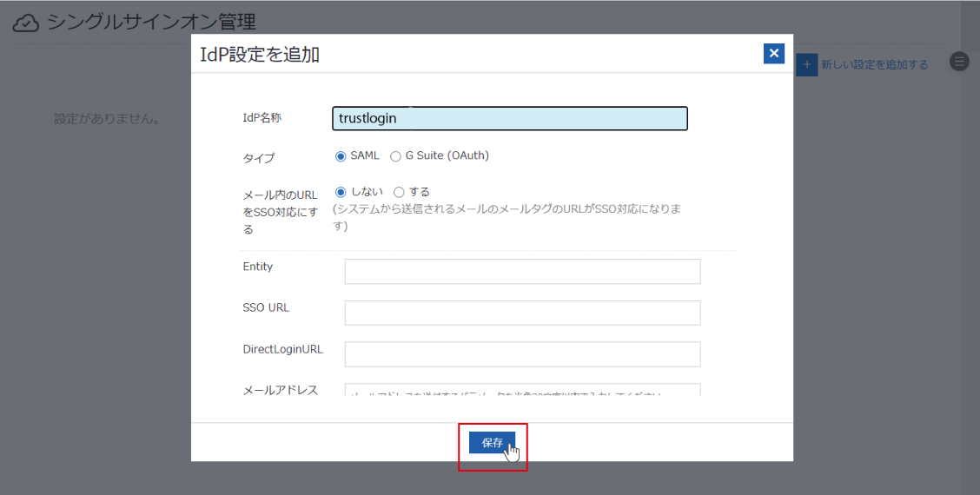Click the page vertical scrollbar
This screenshot has width=980, height=495.
coord(970,247)
